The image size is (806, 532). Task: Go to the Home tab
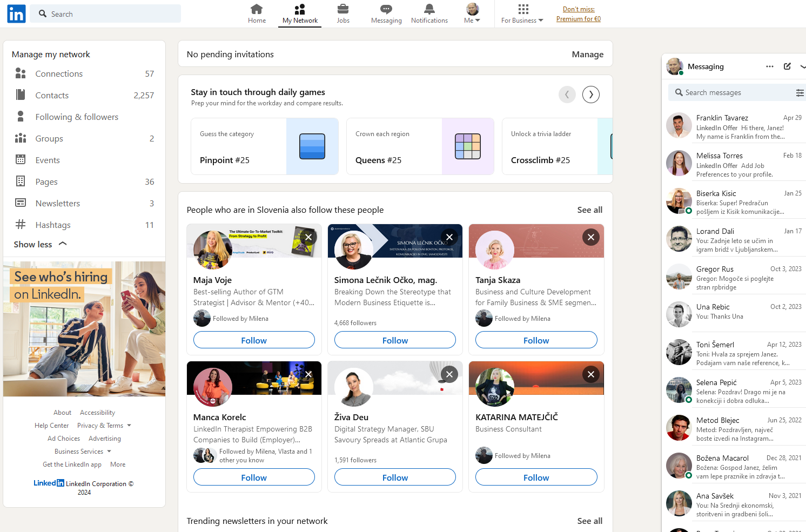tap(257, 14)
